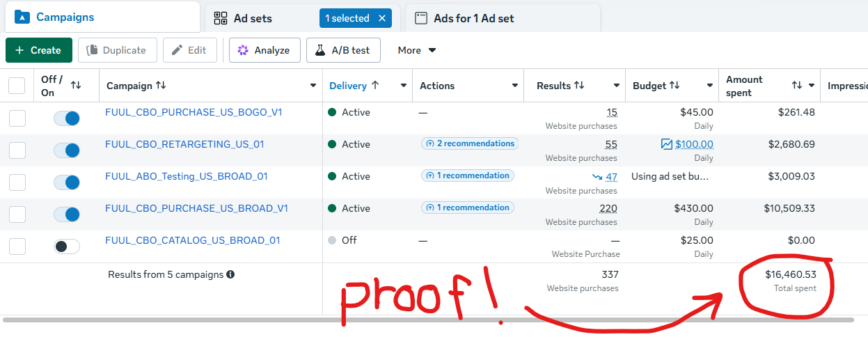
Task: Select checkbox for FUUL_CBO_CATALOG_US_BROAD_01 row
Action: click(x=17, y=246)
